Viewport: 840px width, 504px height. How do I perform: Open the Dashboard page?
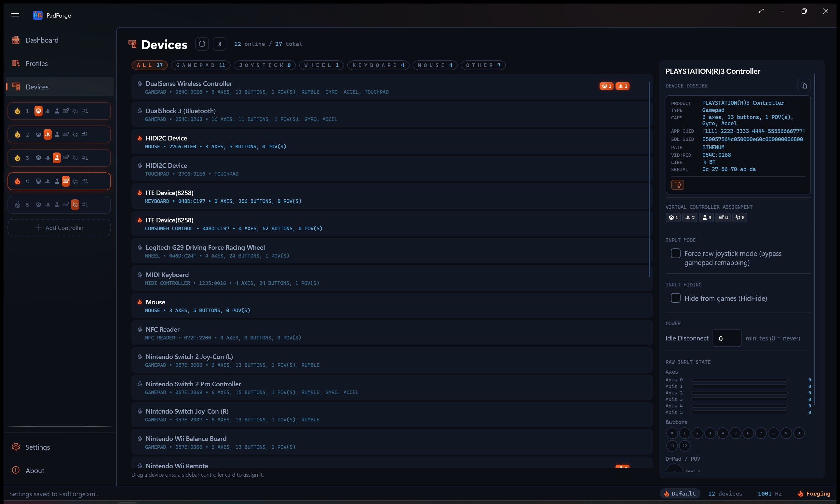click(x=60, y=40)
